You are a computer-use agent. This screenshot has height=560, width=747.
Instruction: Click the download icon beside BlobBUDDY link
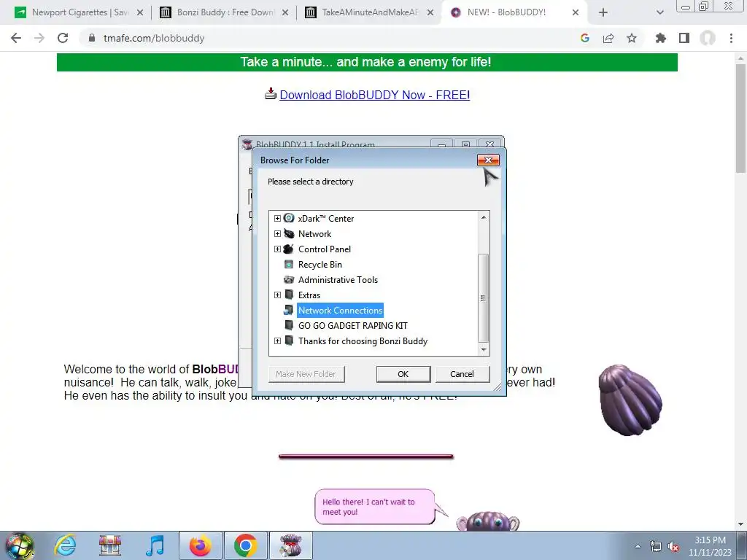tap(271, 93)
